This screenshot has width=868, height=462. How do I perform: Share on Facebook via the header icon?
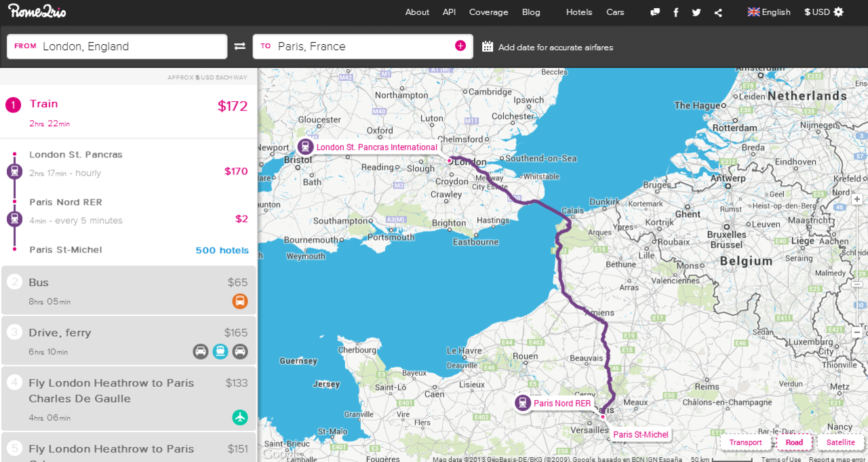(x=675, y=12)
